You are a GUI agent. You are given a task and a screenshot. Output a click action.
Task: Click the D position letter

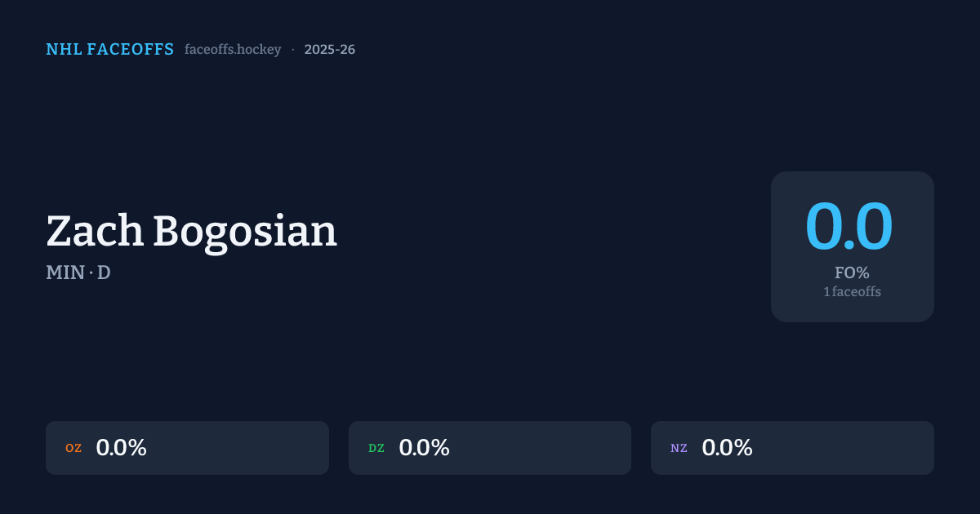click(104, 273)
